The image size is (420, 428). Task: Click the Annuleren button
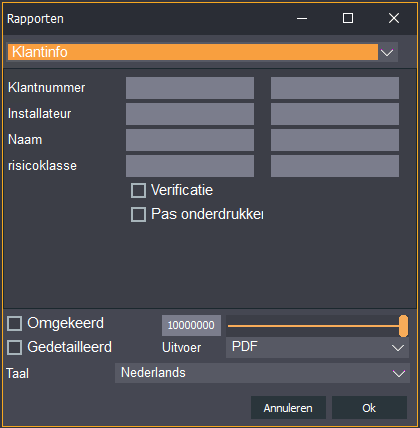288,408
